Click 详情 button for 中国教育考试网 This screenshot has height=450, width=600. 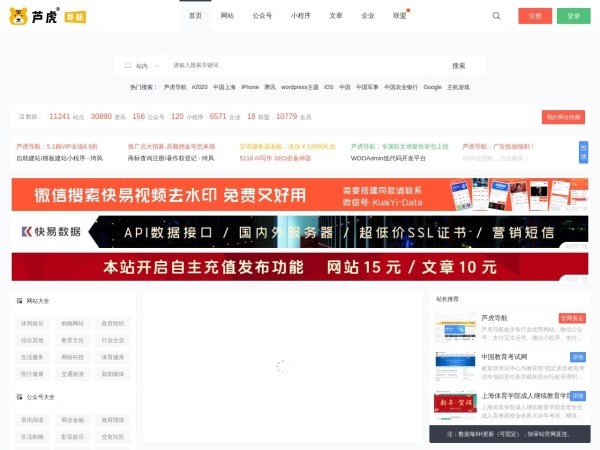click(x=577, y=356)
